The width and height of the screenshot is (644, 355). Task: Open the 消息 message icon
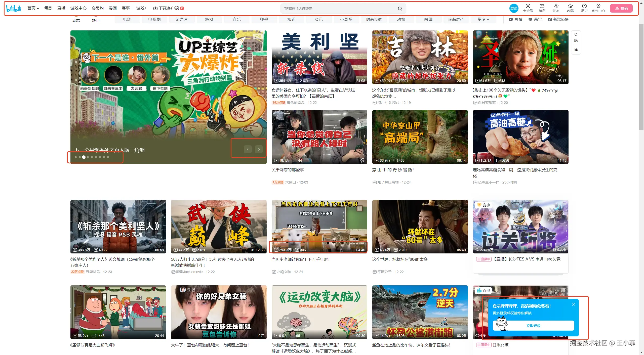[x=542, y=6]
